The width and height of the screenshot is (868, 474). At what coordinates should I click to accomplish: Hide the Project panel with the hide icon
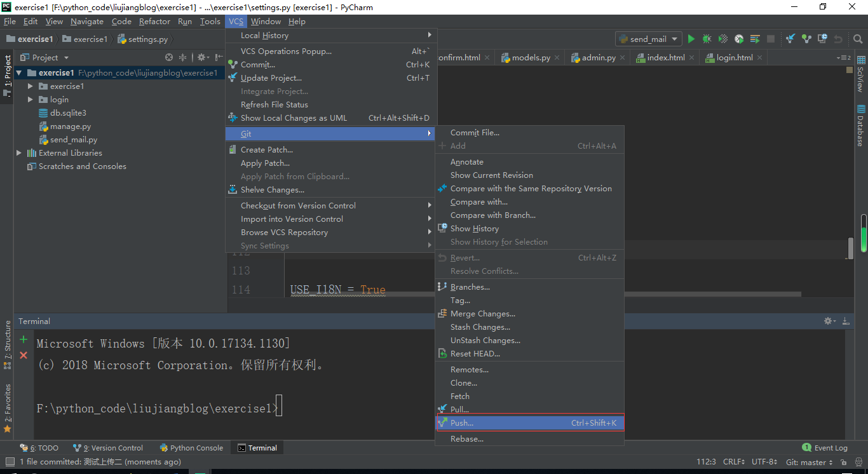(x=219, y=57)
